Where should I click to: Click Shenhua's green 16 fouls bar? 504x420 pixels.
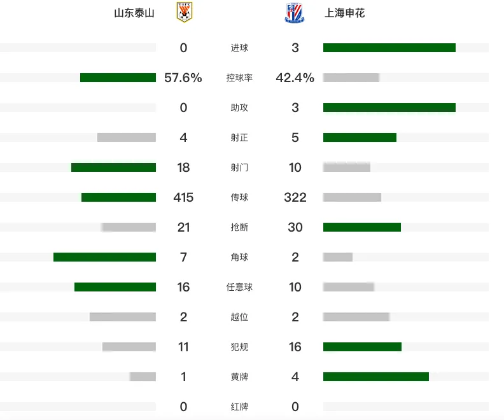362,347
